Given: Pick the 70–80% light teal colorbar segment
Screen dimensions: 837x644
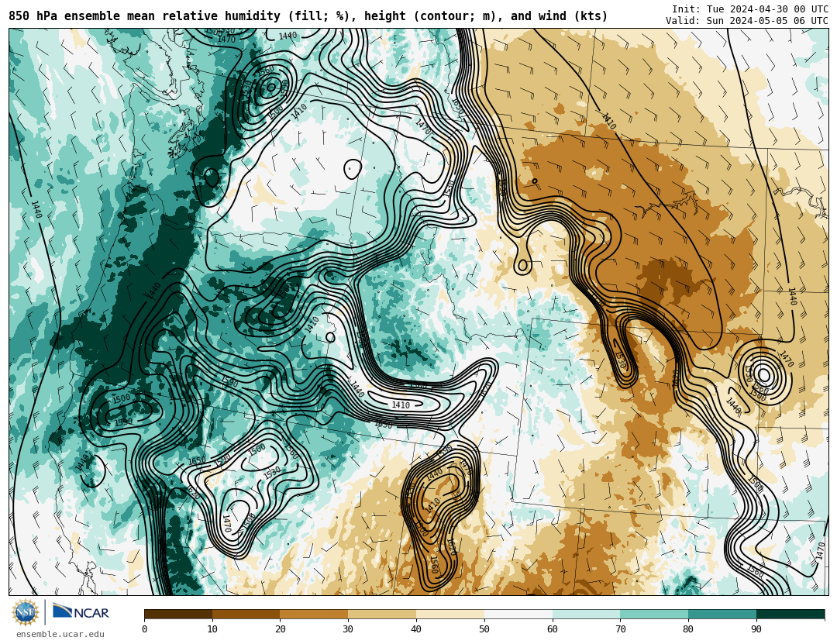Looking at the screenshot, I should coord(654,614).
